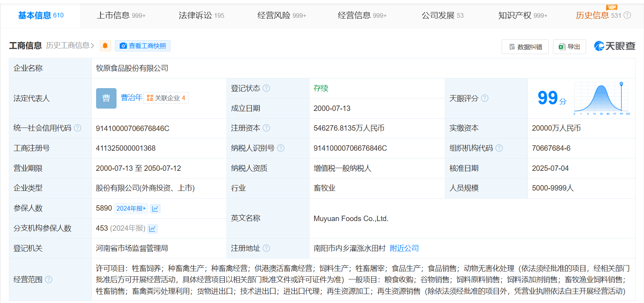
Task: Switch to 基本信息 tab
Action: point(41,15)
